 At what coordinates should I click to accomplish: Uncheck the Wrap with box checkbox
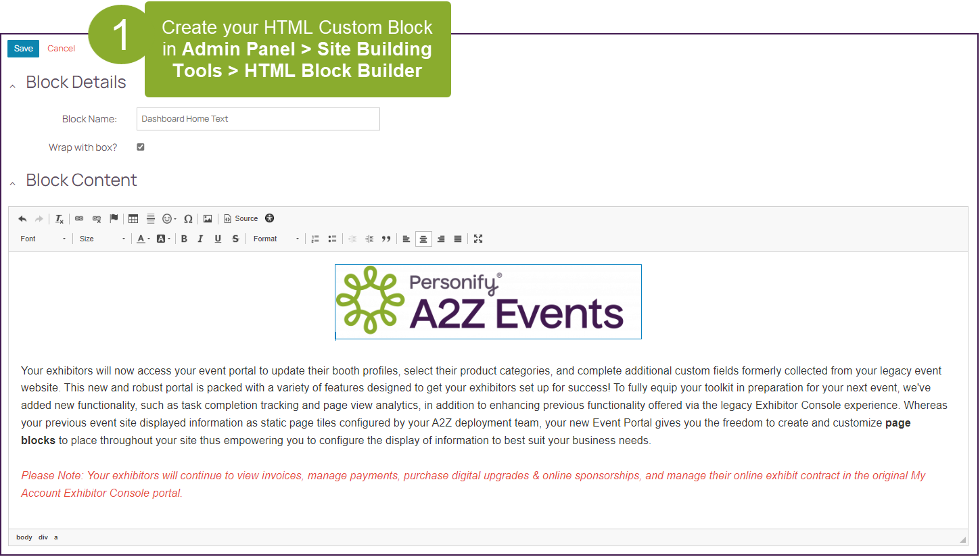tap(141, 147)
